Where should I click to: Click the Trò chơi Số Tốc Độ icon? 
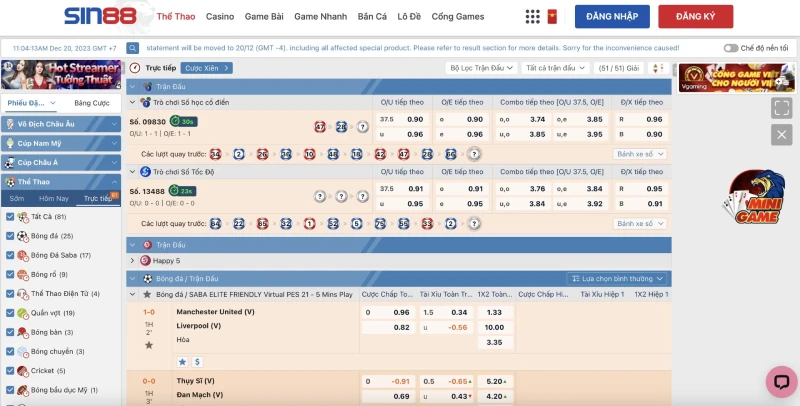(145, 172)
